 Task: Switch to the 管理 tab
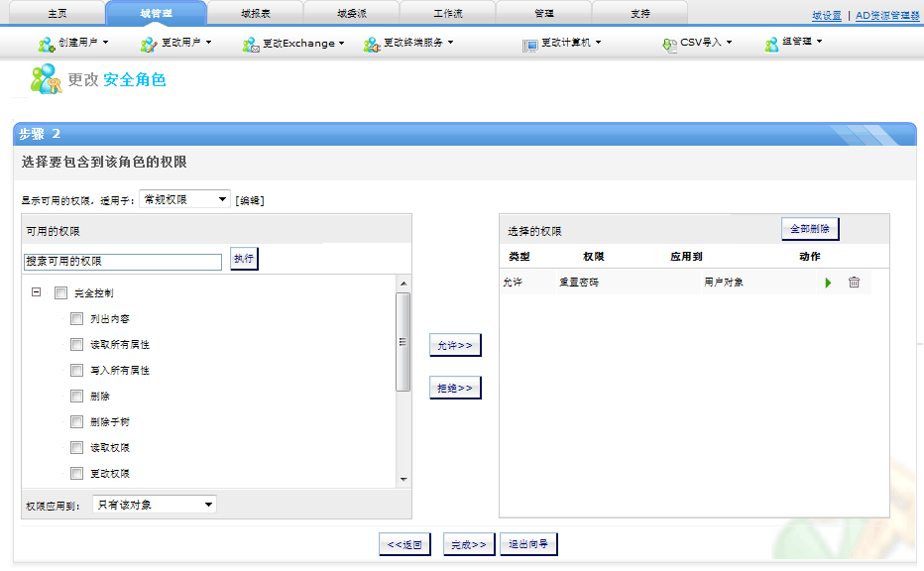point(544,13)
